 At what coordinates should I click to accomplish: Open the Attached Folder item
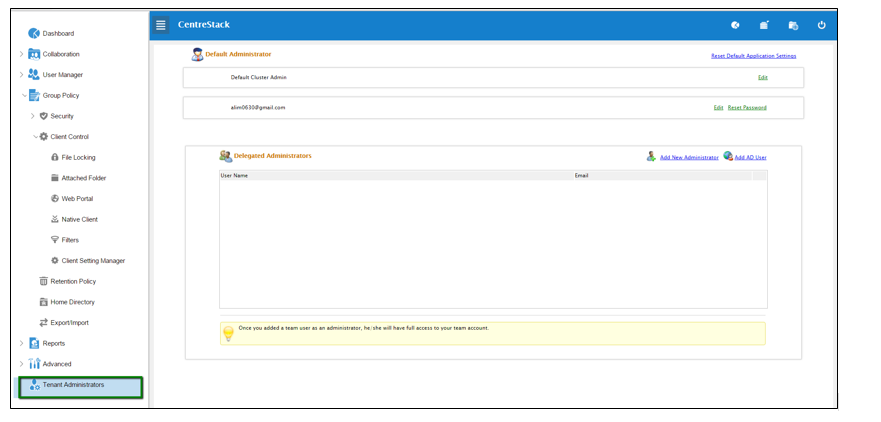tap(79, 178)
